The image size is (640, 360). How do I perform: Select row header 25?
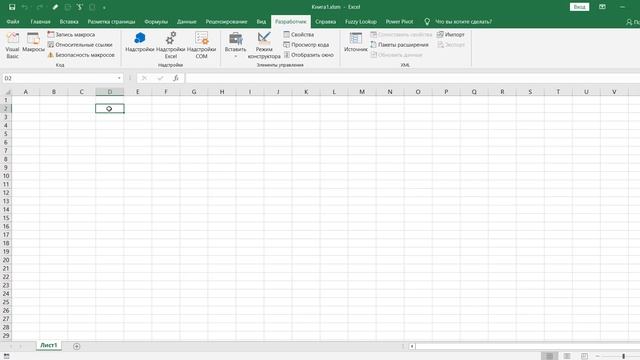point(6,302)
